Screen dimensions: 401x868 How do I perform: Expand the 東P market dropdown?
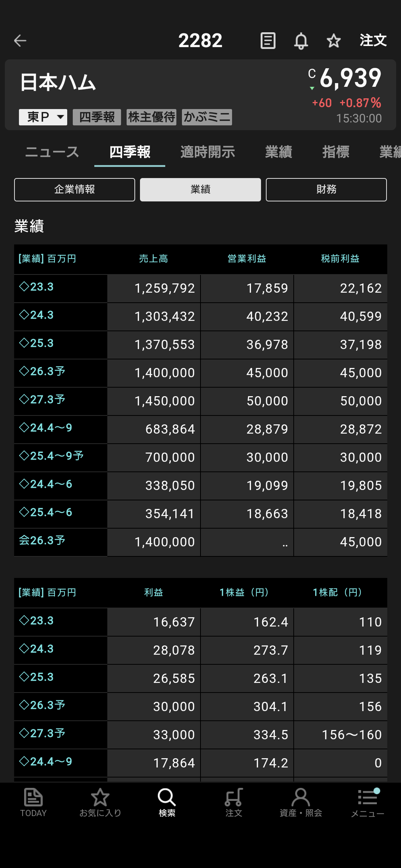coord(43,117)
